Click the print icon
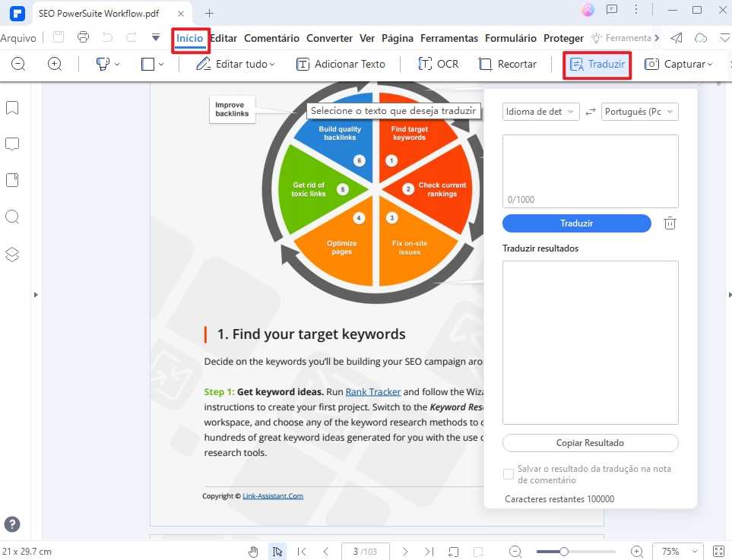Image resolution: width=732 pixels, height=560 pixels. 83,37
